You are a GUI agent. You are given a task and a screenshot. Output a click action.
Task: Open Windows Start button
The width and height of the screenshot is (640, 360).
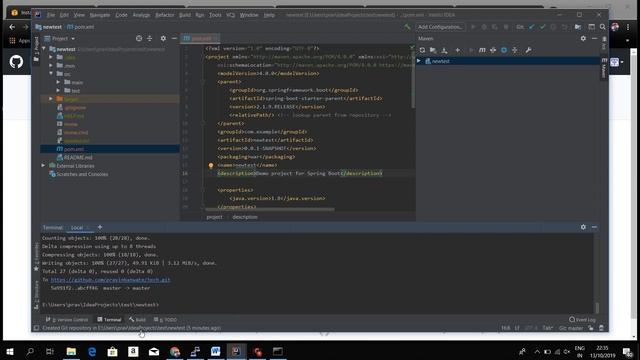[x=10, y=351]
